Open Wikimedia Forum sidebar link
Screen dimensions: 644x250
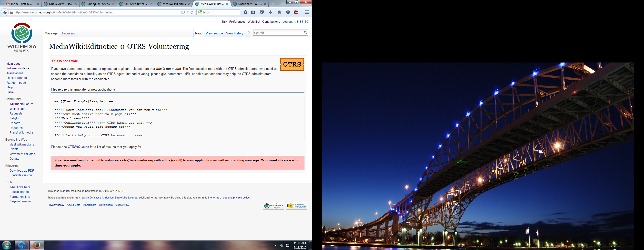coord(21,104)
